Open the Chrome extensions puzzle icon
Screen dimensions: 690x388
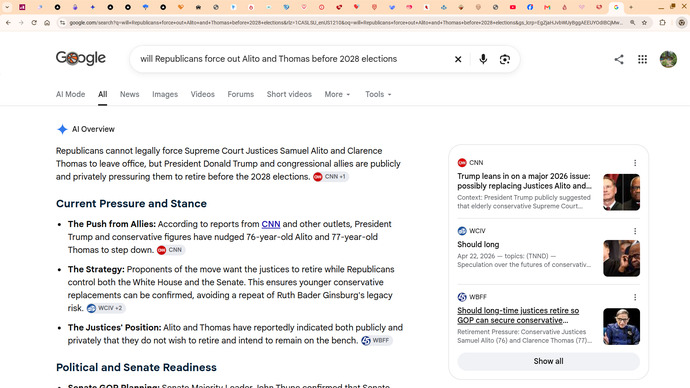[x=662, y=22]
